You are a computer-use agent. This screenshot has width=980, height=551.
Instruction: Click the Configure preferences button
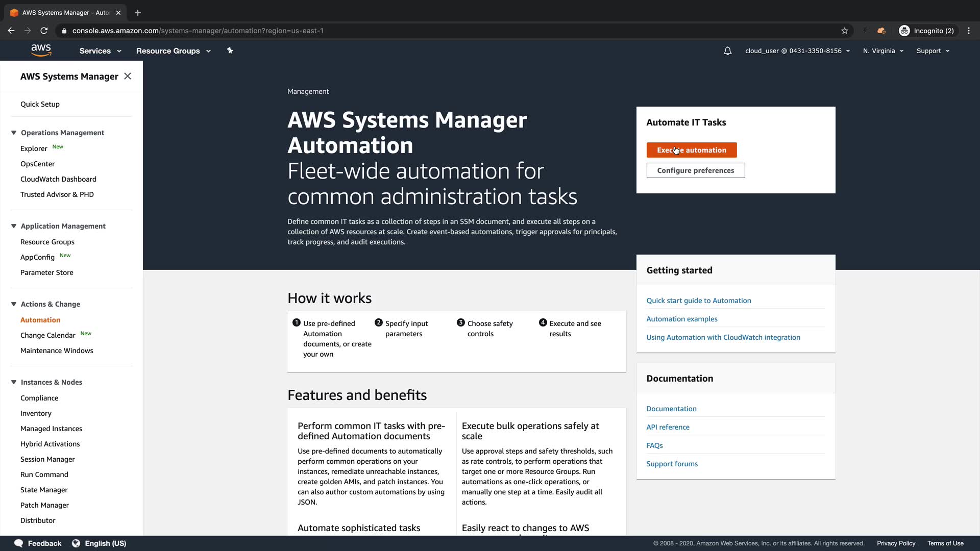tap(695, 170)
